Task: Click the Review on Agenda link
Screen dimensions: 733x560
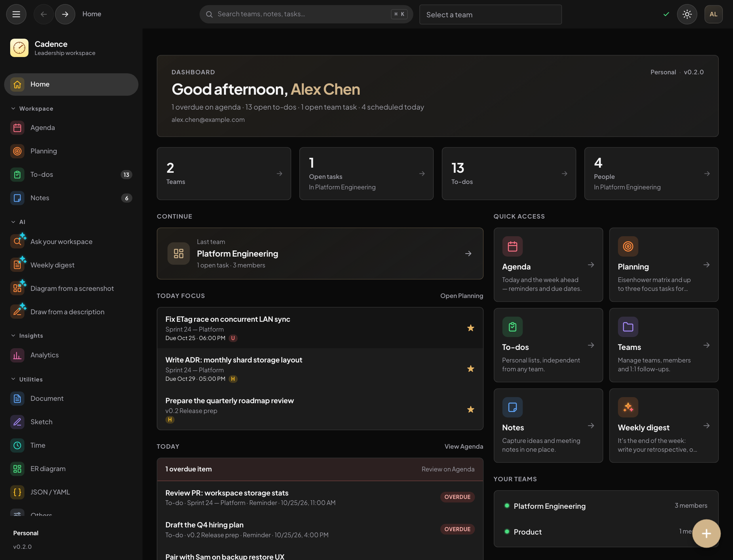Action: click(448, 469)
